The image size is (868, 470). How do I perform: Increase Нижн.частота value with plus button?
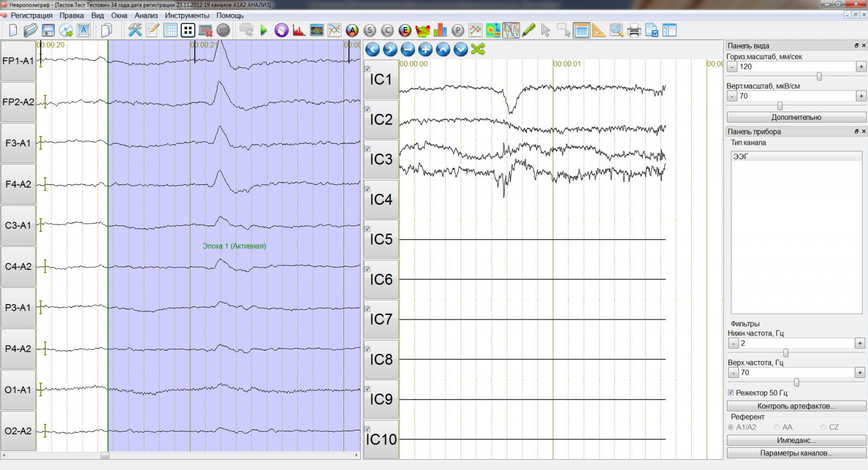coord(860,343)
